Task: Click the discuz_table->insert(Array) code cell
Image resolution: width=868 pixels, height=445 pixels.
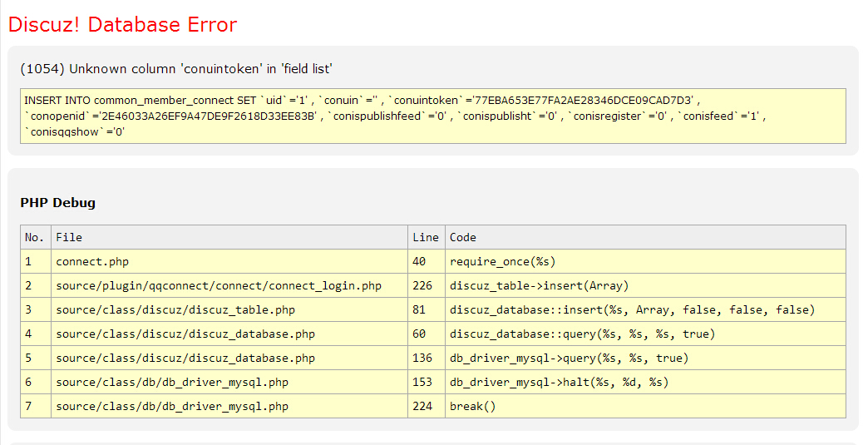Action: 539,285
